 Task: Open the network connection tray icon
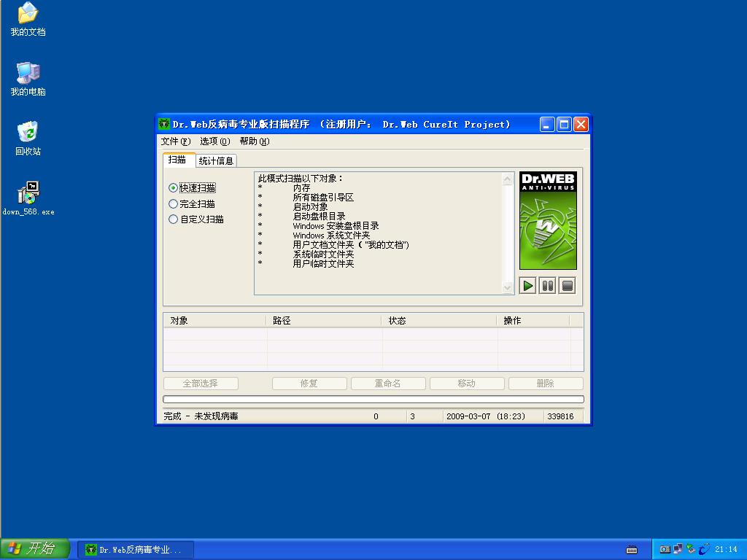coord(678,550)
